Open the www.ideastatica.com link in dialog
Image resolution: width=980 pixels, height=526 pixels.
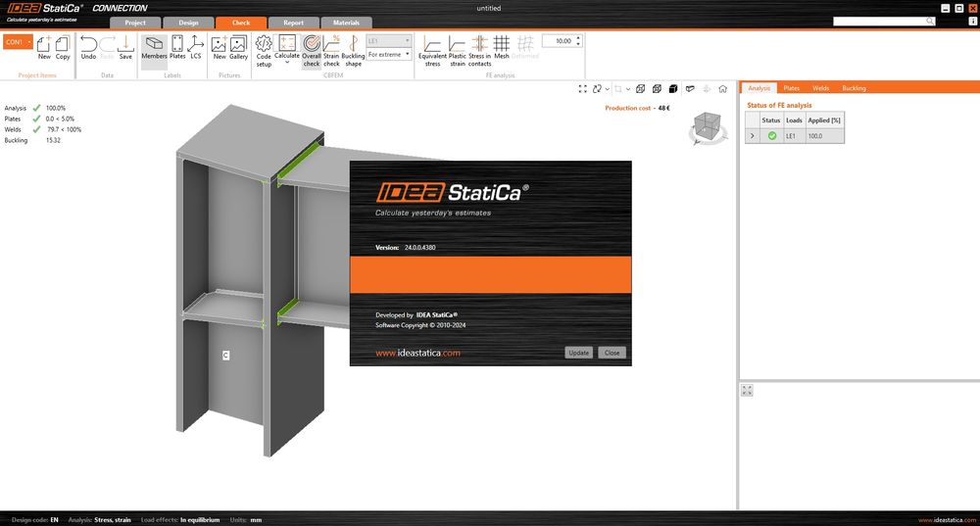[417, 353]
